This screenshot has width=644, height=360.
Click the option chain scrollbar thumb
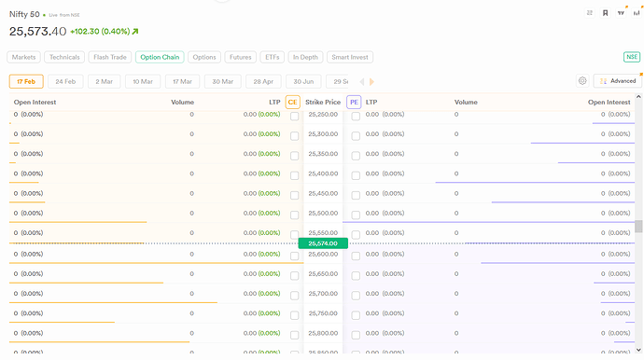(638, 227)
